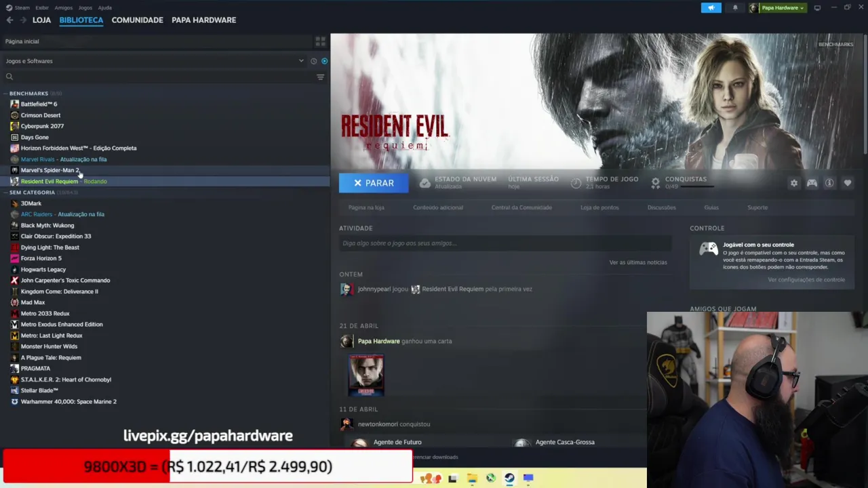868x488 pixels.
Task: Click the Stellar Blade icon
Action: click(x=14, y=390)
